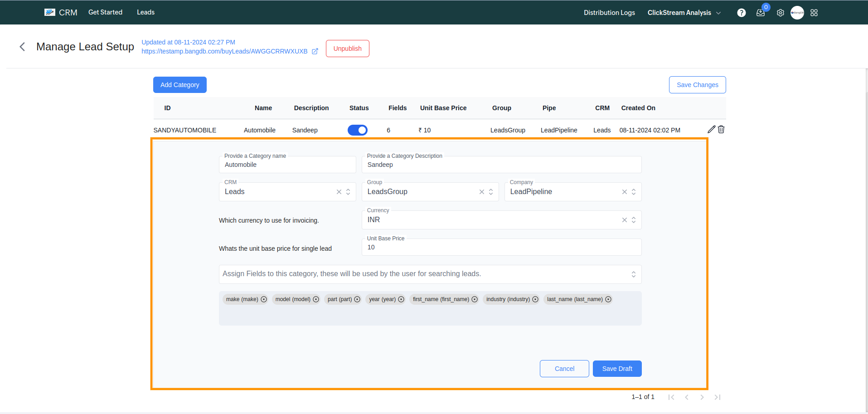This screenshot has width=868, height=414.
Task: Go to previous page of table
Action: coord(687,397)
